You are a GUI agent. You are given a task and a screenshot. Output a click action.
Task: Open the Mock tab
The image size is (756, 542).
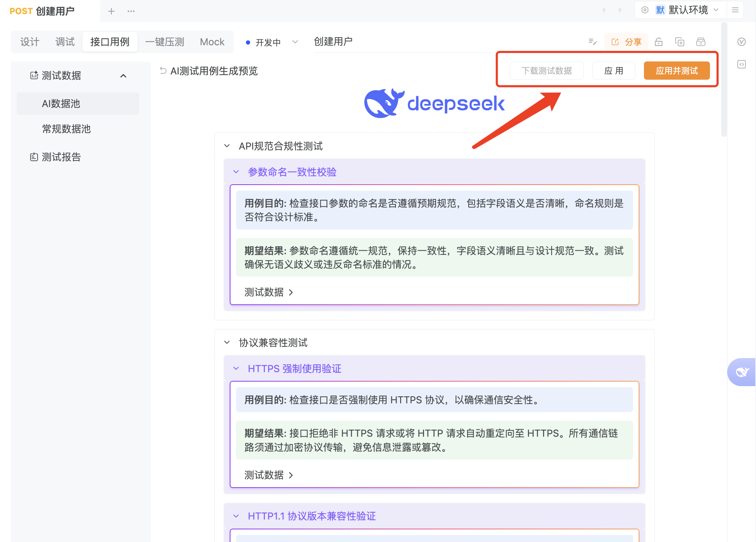pyautogui.click(x=212, y=42)
